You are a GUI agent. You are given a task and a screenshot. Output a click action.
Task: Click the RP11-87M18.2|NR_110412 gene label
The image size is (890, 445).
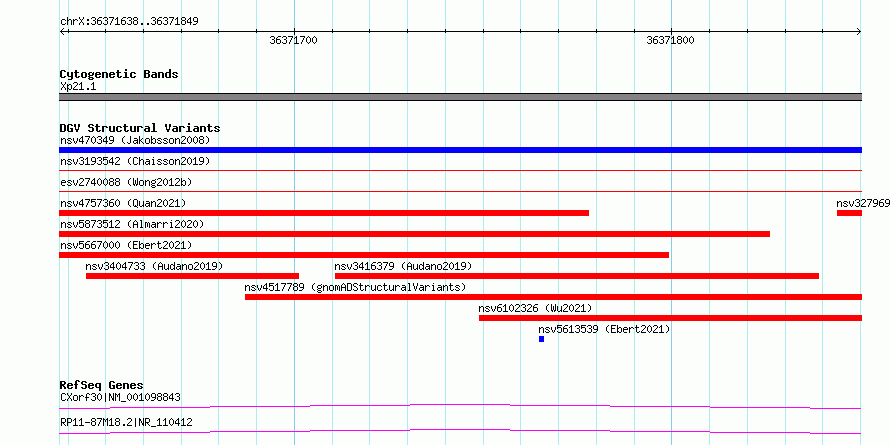click(126, 422)
